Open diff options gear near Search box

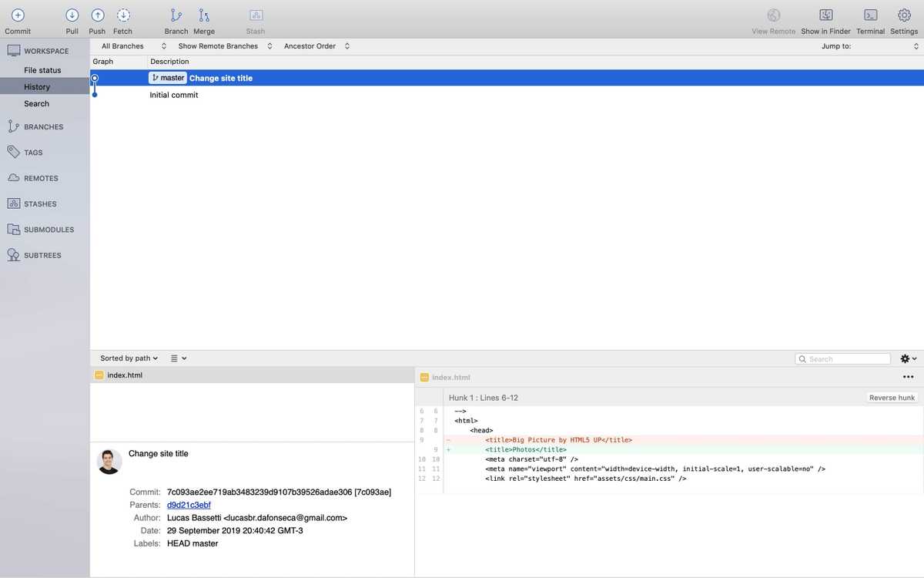pyautogui.click(x=904, y=358)
